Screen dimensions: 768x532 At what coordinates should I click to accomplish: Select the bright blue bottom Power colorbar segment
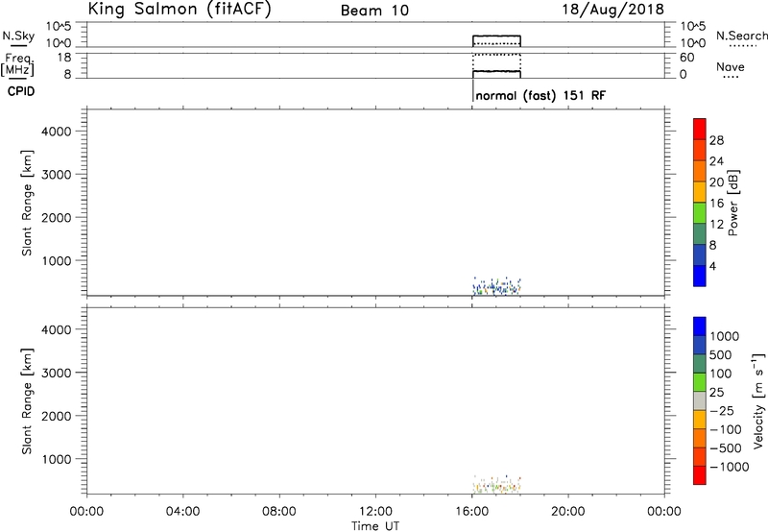[x=700, y=276]
